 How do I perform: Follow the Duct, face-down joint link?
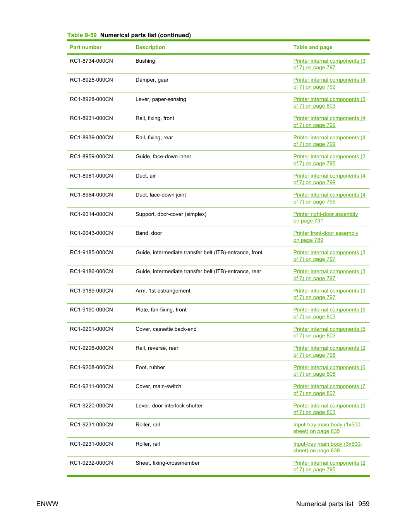click(329, 198)
